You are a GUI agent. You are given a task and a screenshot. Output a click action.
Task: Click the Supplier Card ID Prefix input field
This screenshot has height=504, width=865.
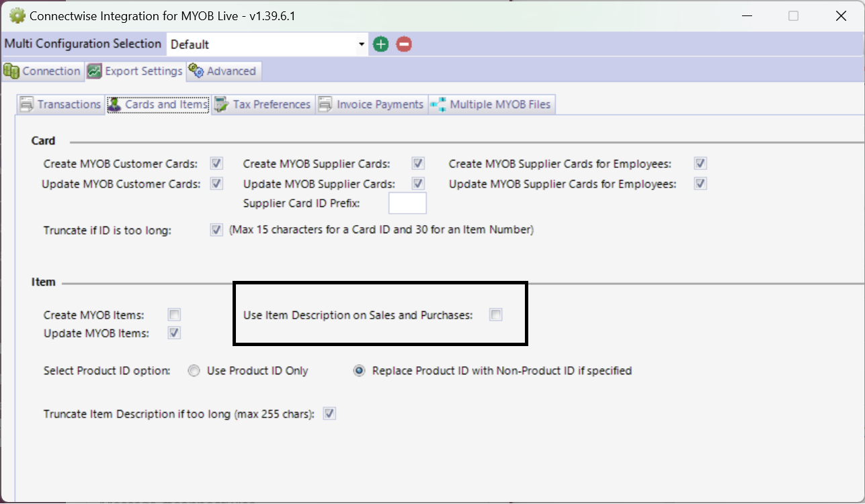(407, 203)
